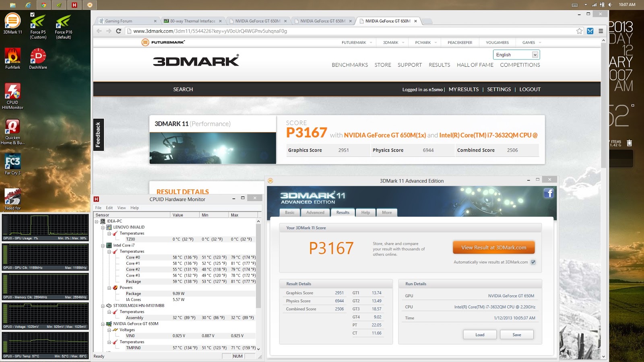Screen dimensions: 644x362
Task: Click the Load button in Run Details
Action: (480, 335)
